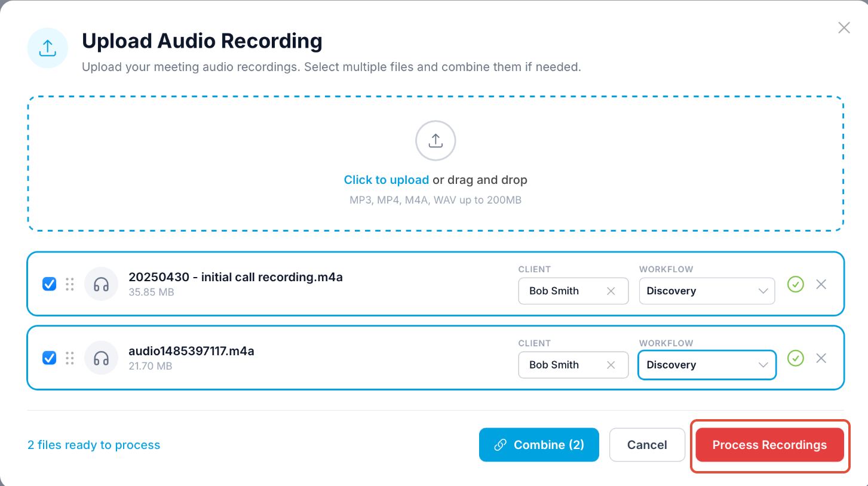Click the headphones icon for initial call recording
The image size is (868, 486).
coord(101,284)
